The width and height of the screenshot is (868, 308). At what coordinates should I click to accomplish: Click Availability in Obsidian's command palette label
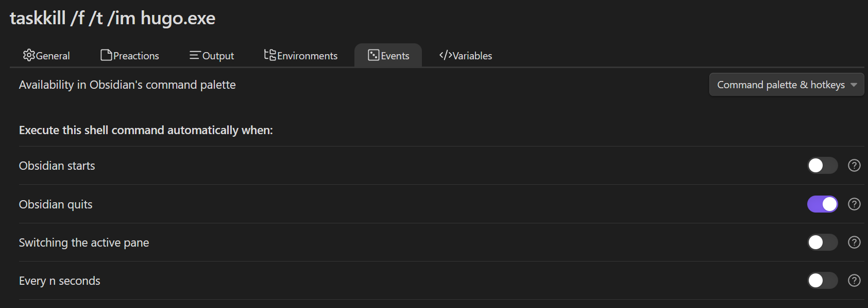[x=127, y=85]
